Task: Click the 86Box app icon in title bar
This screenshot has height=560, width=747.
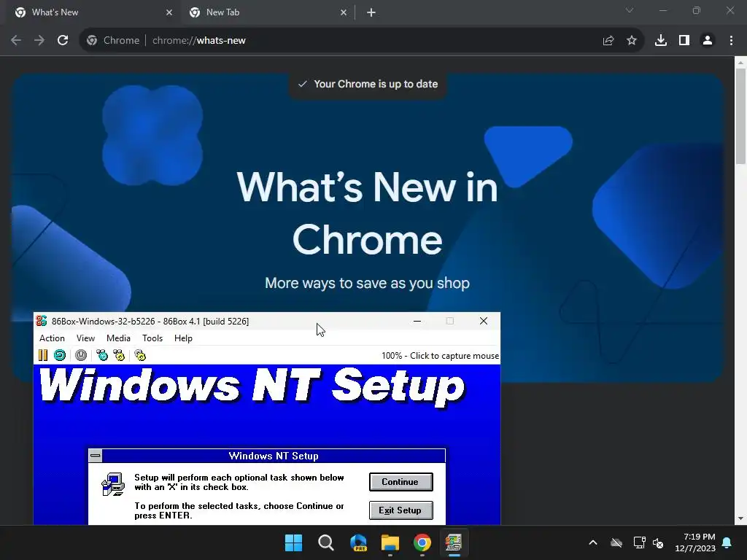Action: (x=42, y=321)
